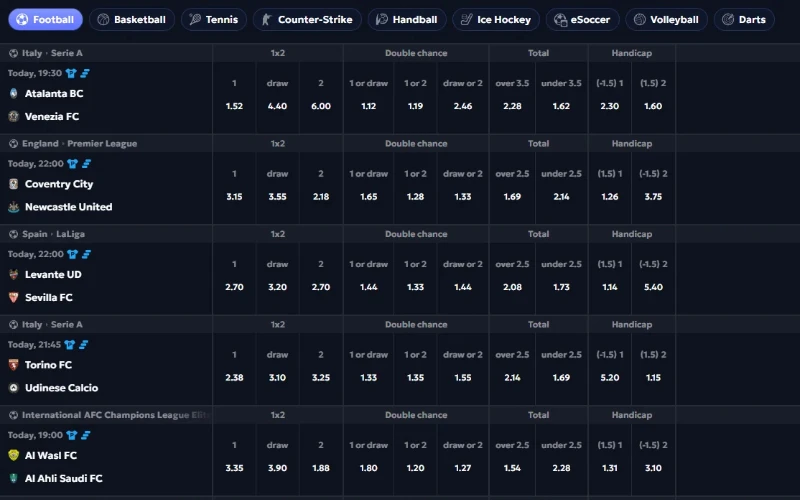Open the Udinese Calcio team name

point(61,388)
